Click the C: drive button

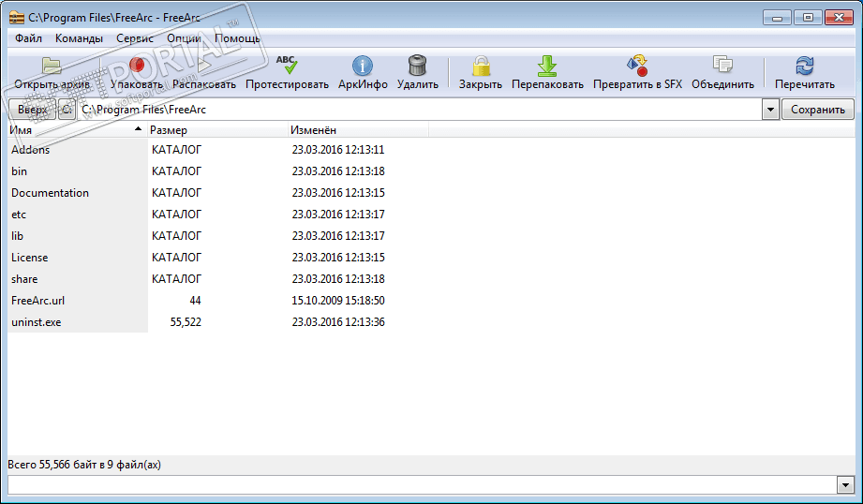click(67, 110)
